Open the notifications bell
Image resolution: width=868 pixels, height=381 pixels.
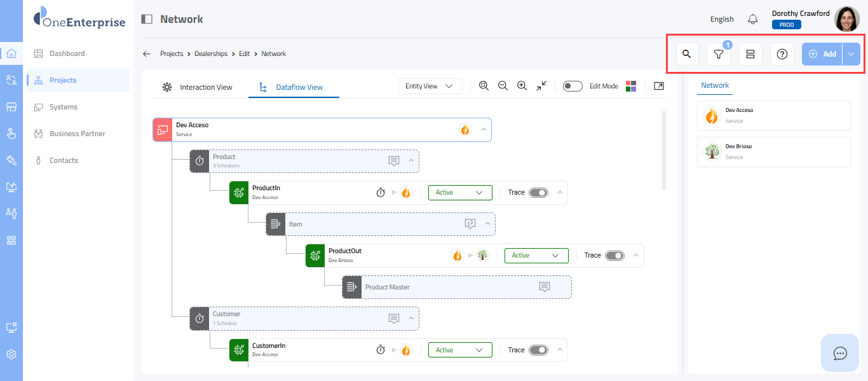(753, 19)
